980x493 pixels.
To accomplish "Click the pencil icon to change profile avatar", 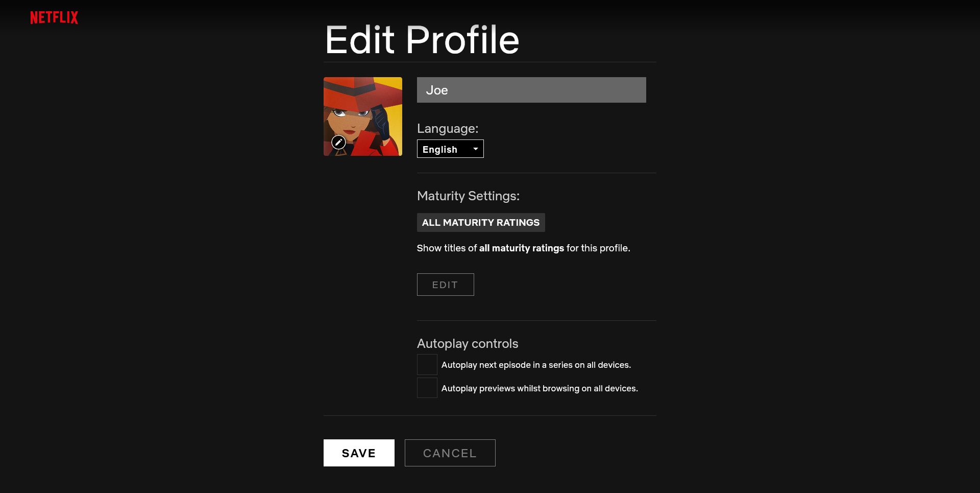I will click(x=338, y=143).
